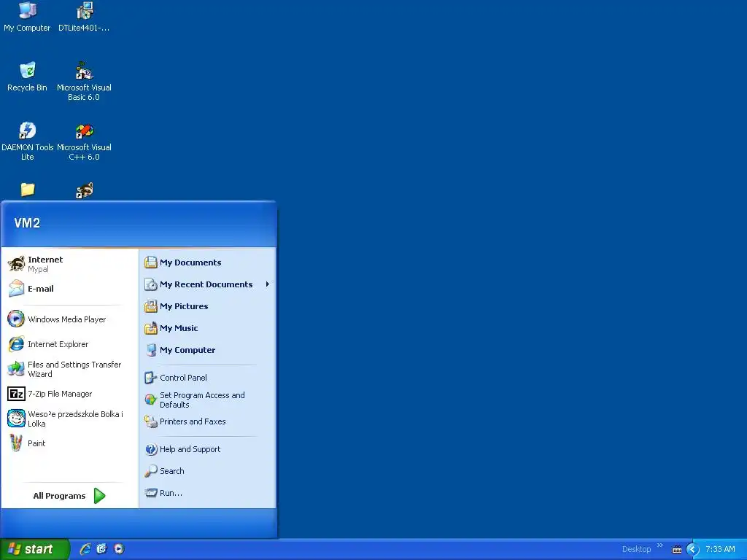The width and height of the screenshot is (747, 560).
Task: Click the VM2 user name header
Action: 27,223
